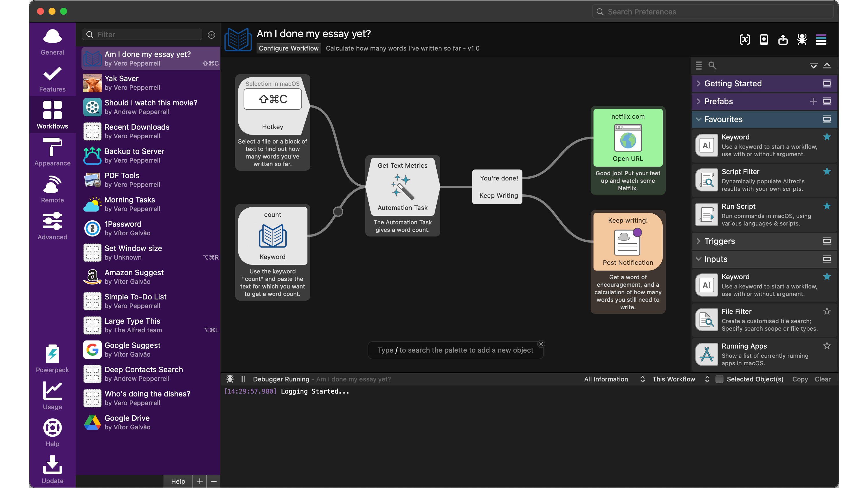
Task: Toggle the debugger bug icon in header
Action: pyautogui.click(x=802, y=40)
